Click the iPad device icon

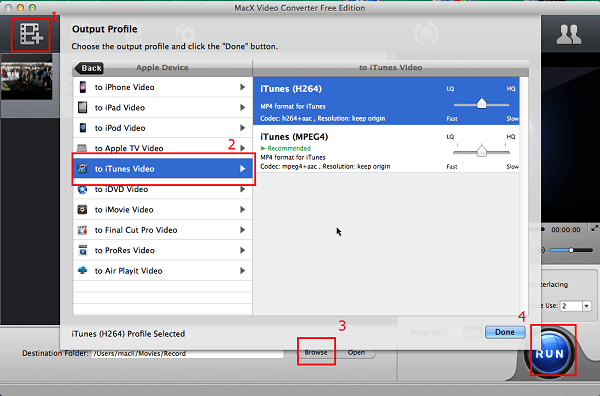pos(83,108)
